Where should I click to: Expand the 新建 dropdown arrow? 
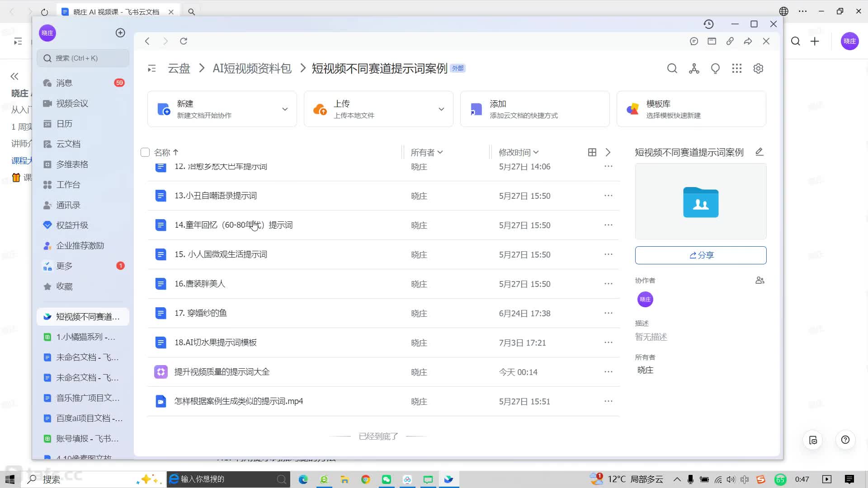pyautogui.click(x=285, y=109)
